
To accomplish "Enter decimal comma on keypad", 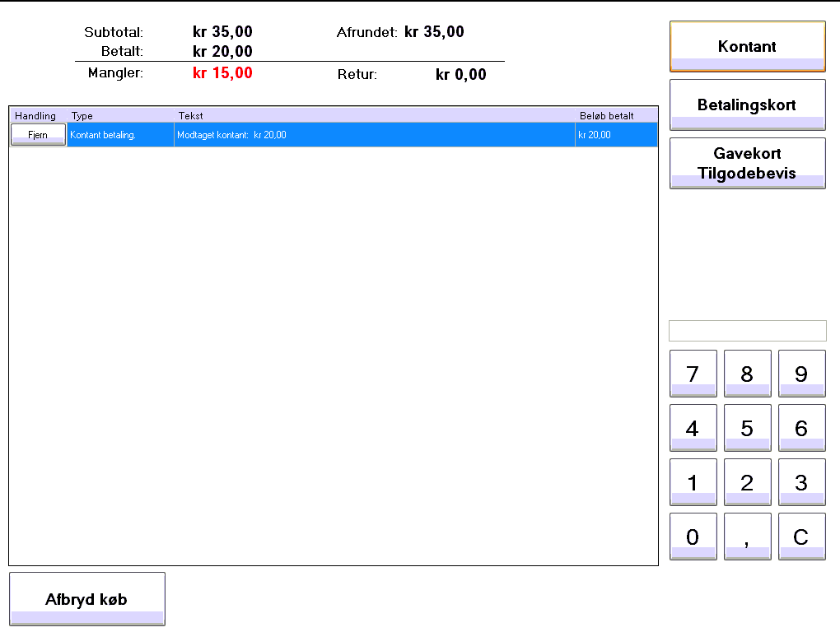I will click(x=747, y=537).
